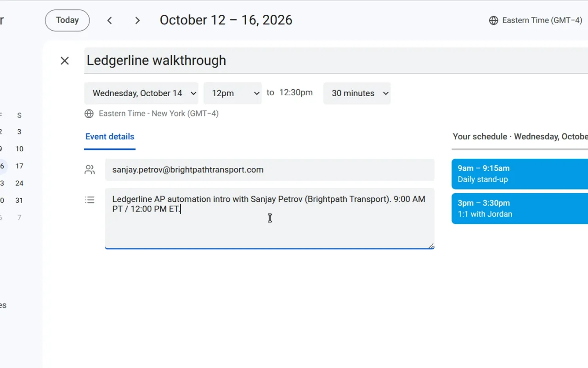
Task: Click Your schedule · Wednesday header text
Action: coord(520,137)
